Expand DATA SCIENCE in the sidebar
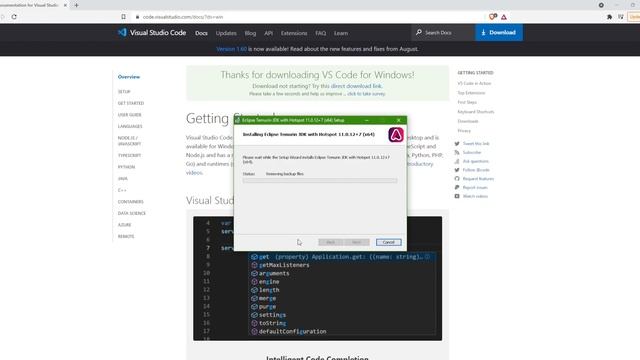640x360 pixels. pyautogui.click(x=132, y=213)
